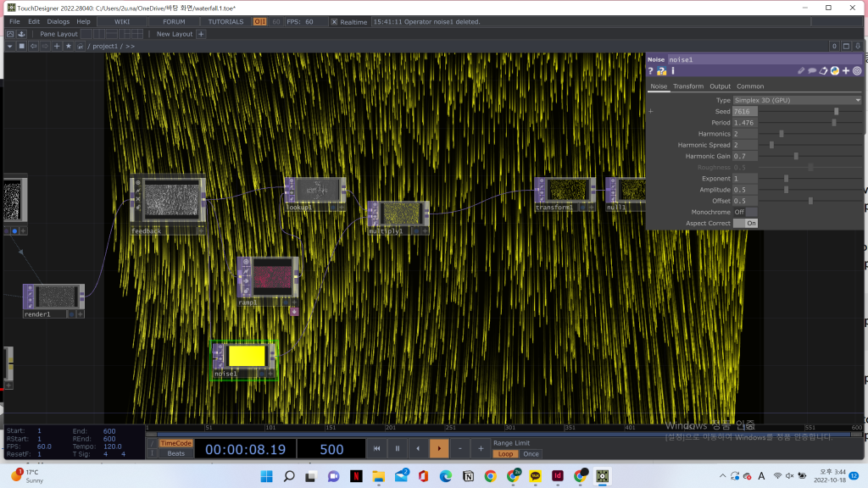Open the WIKI link button
The height and width of the screenshot is (488, 868).
click(122, 21)
